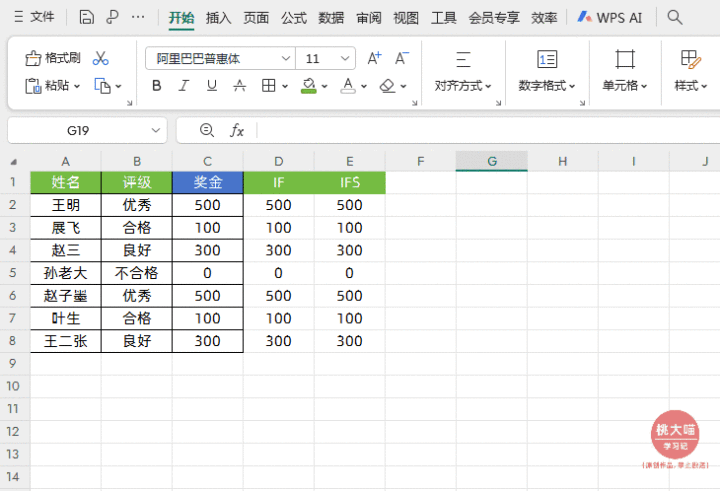This screenshot has width=720, height=491.
Task: Click the Format Painter (格式刷) button
Action: pos(53,58)
